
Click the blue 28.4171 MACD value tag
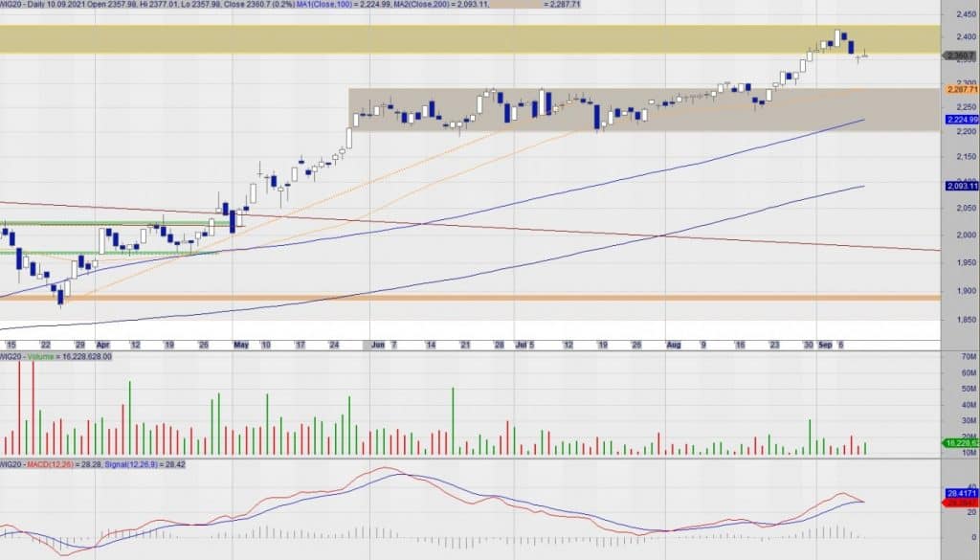coord(961,493)
